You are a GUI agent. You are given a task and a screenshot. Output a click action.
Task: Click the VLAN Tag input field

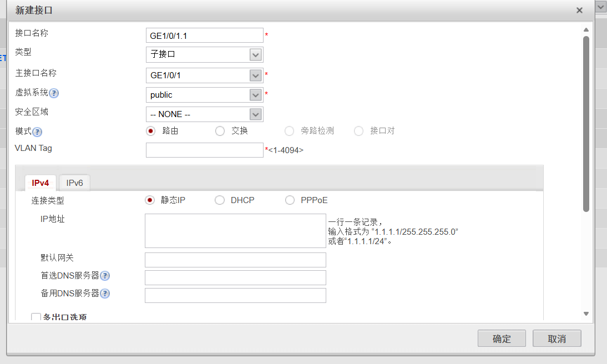204,150
